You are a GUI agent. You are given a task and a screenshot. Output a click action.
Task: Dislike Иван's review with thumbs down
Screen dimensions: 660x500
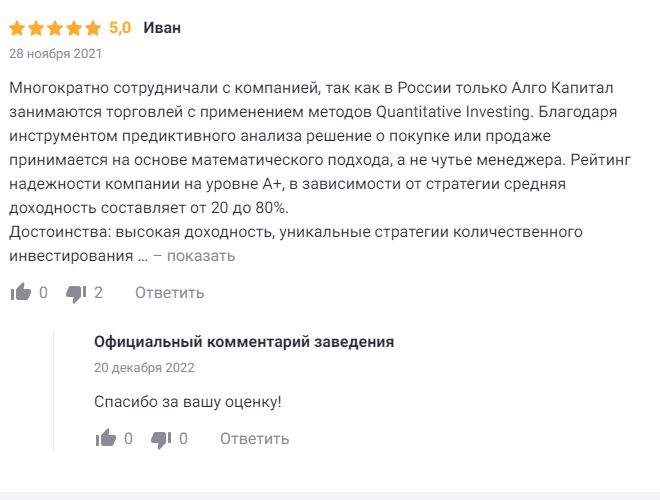(x=75, y=292)
